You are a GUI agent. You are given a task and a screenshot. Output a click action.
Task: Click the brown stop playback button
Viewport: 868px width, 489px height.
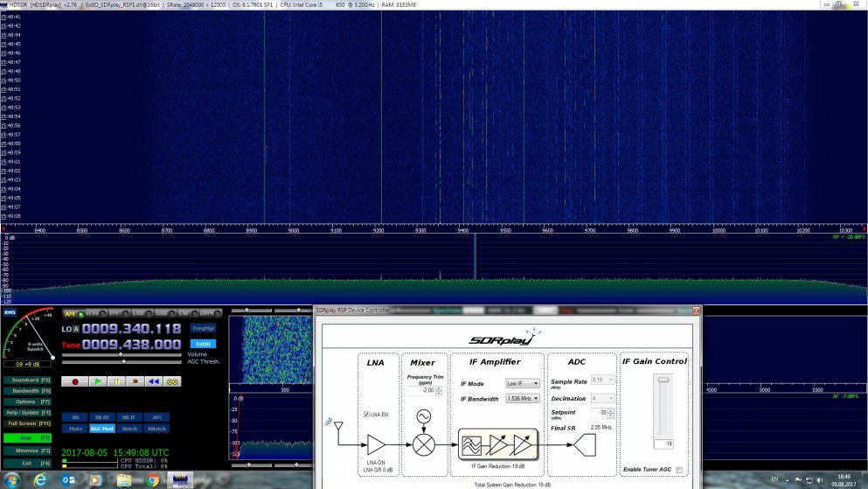coord(135,381)
